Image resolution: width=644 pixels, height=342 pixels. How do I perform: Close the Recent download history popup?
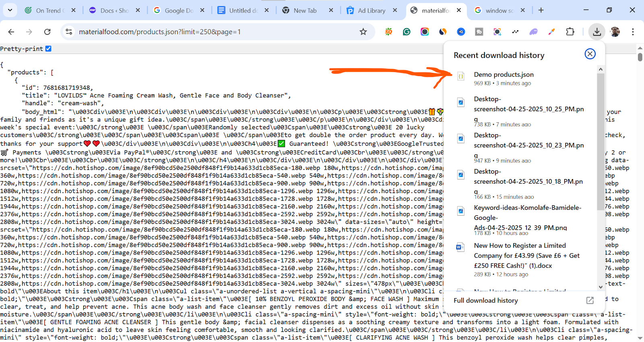pos(590,54)
